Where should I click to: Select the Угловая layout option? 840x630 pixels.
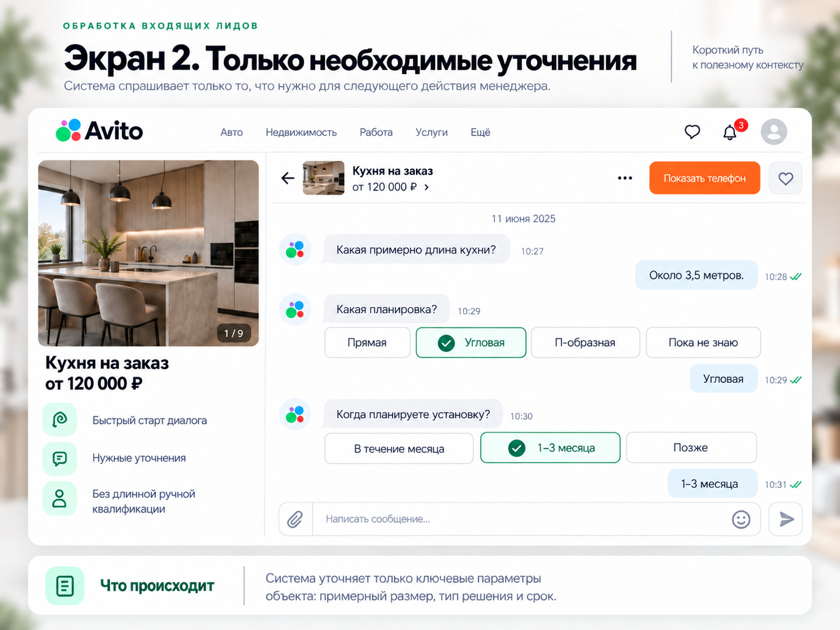(x=471, y=343)
